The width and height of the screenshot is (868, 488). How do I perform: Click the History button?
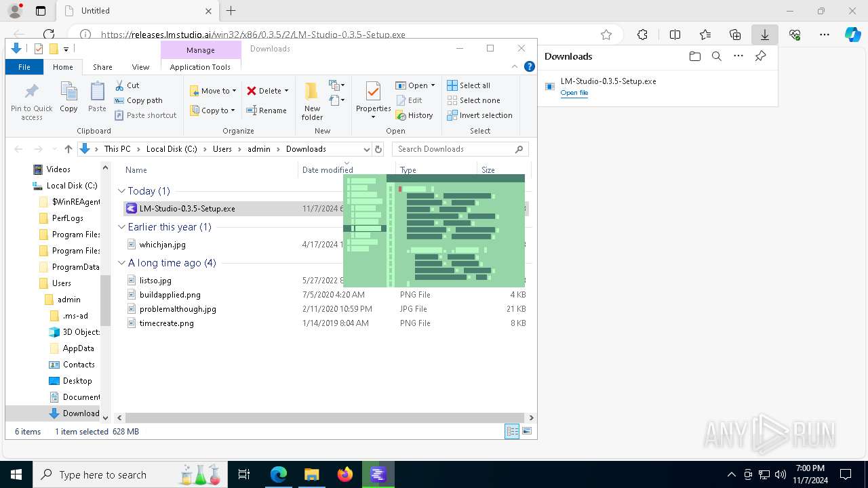click(x=414, y=115)
